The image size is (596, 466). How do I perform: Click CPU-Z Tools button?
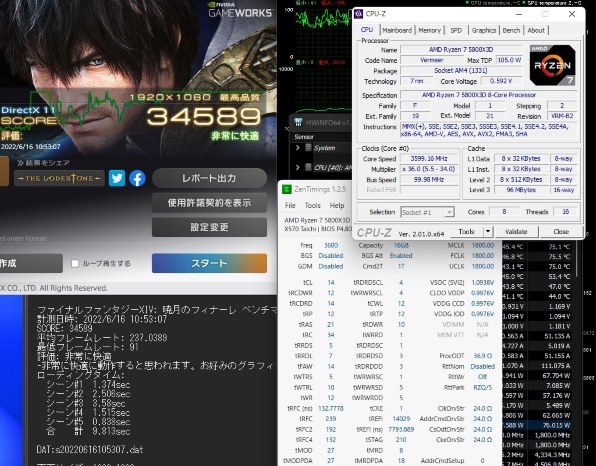click(466, 231)
